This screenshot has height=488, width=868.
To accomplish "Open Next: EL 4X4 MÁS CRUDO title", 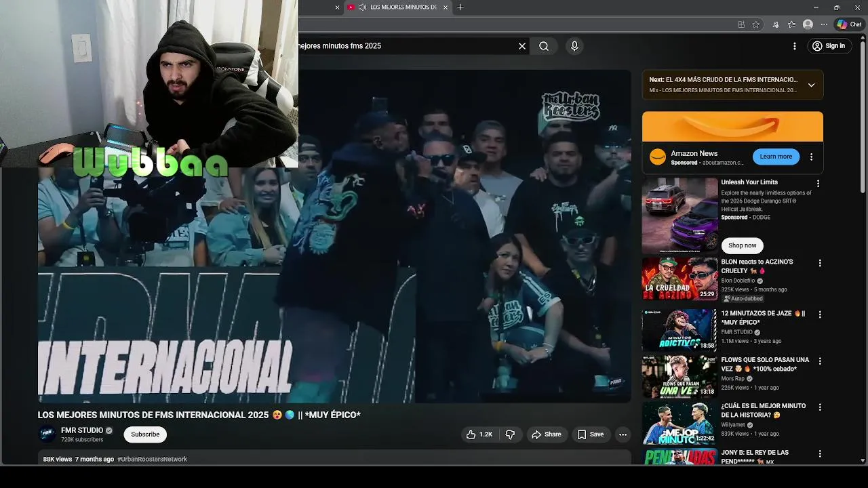I will pyautogui.click(x=723, y=80).
